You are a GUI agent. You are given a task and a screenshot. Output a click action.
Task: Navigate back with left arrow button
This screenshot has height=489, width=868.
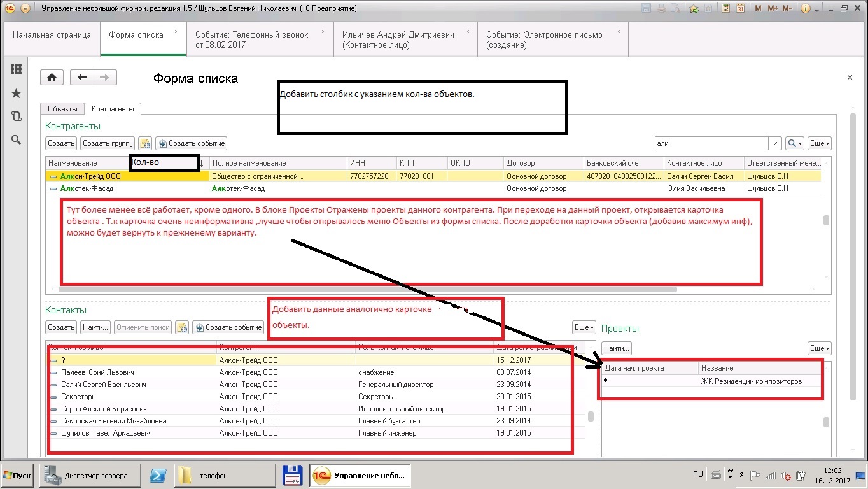pyautogui.click(x=82, y=78)
